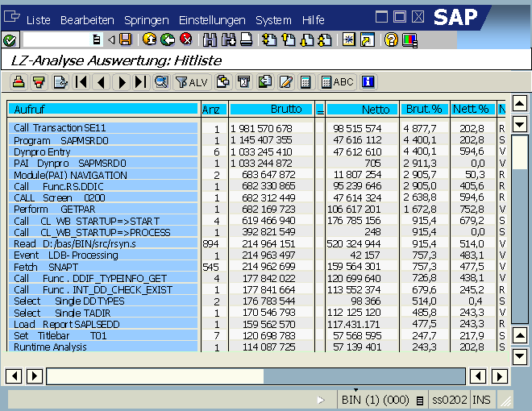Click the Netto column header
Screen dimensions: 532x411
click(362, 109)
